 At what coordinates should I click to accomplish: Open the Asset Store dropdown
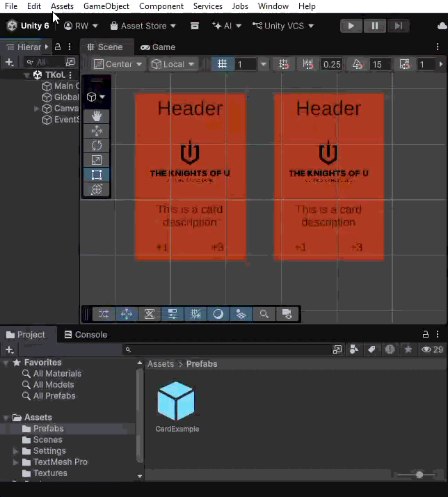(143, 26)
